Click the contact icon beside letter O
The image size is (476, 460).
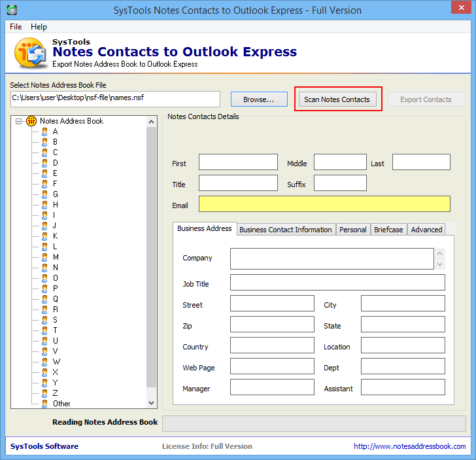44,278
